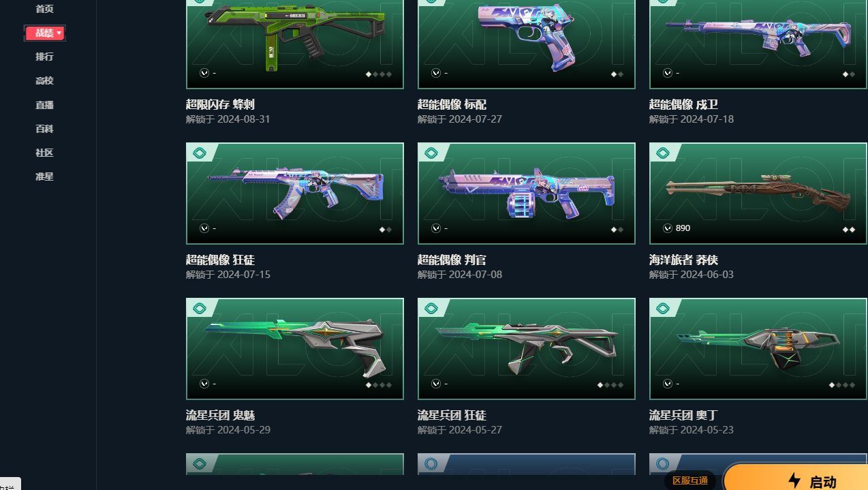Click the tier badge icon on 超能偶像 狂徒 card
Viewport: 868px width, 490px height.
[x=200, y=153]
